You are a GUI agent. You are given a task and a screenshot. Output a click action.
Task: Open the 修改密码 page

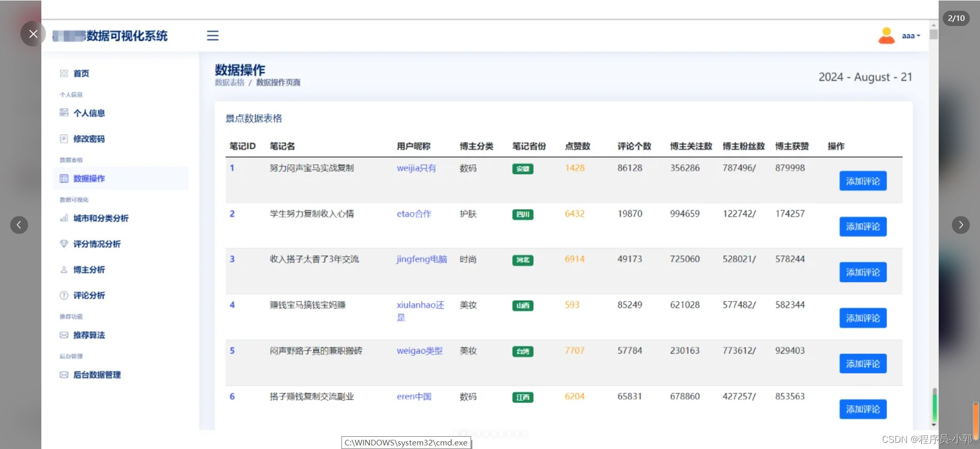tap(89, 139)
